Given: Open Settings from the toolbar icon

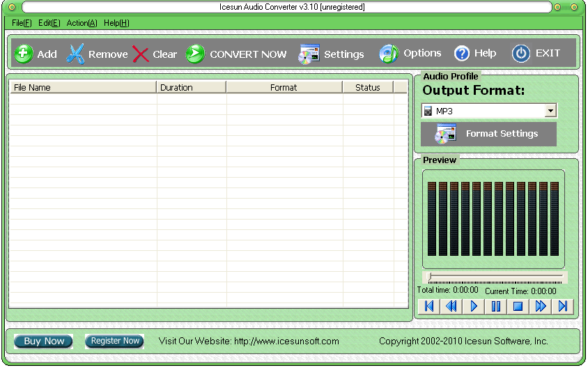Looking at the screenshot, I should point(309,54).
